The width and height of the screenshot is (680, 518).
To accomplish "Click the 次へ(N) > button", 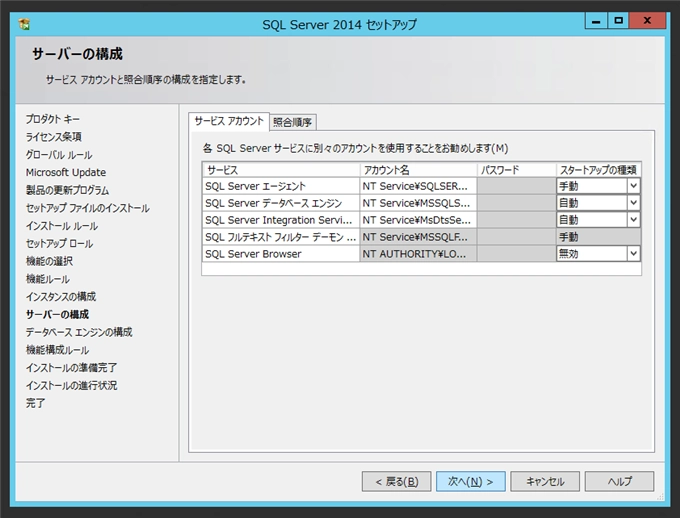I will [x=471, y=482].
